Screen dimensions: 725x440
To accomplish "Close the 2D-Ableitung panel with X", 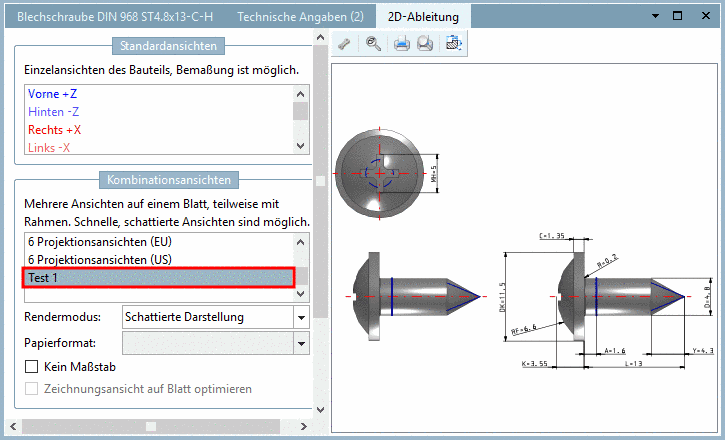I will 706,16.
